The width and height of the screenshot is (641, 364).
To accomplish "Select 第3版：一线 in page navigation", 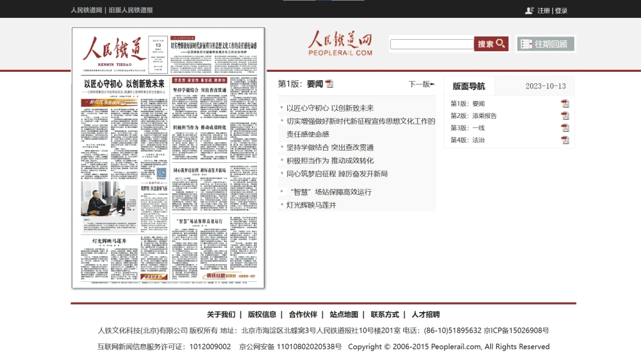I will [x=467, y=128].
